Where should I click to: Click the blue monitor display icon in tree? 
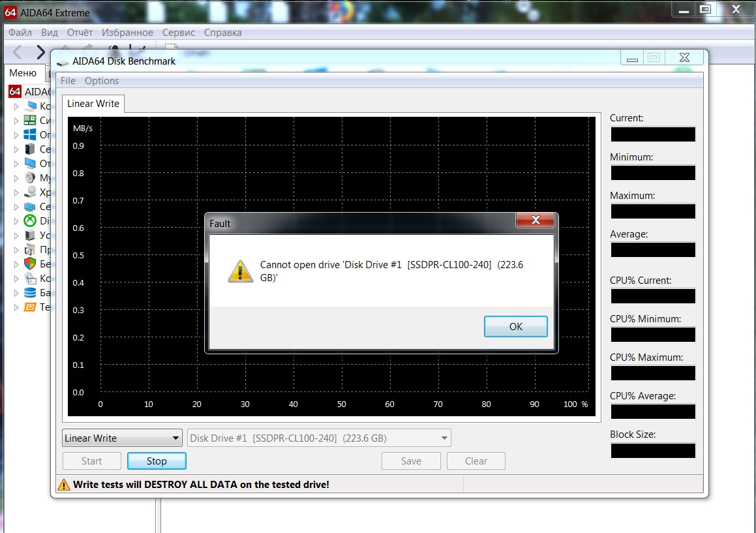tap(30, 164)
